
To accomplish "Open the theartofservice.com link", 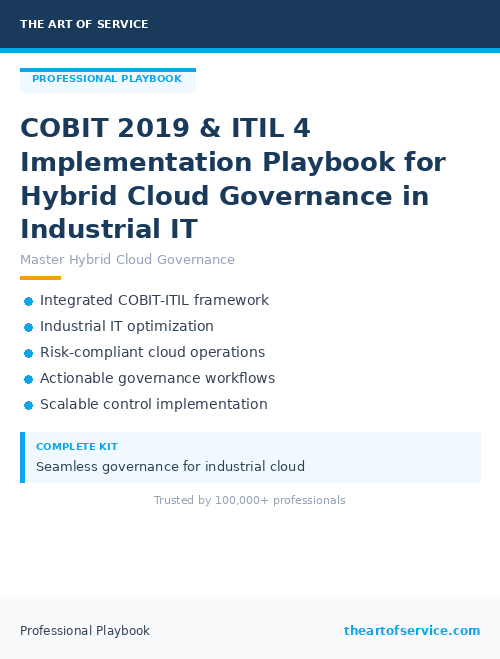I will [x=412, y=631].
